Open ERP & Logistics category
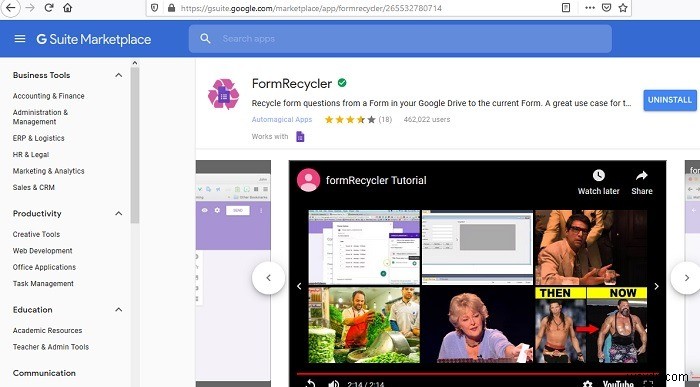 38,138
